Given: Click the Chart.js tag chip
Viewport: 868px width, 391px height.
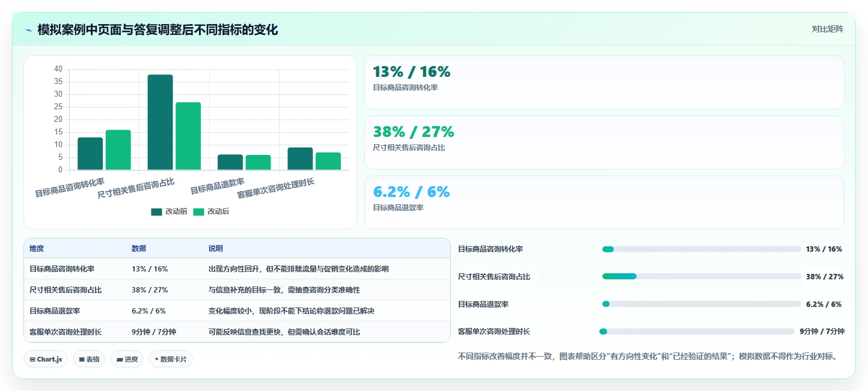Looking at the screenshot, I should click(46, 359).
